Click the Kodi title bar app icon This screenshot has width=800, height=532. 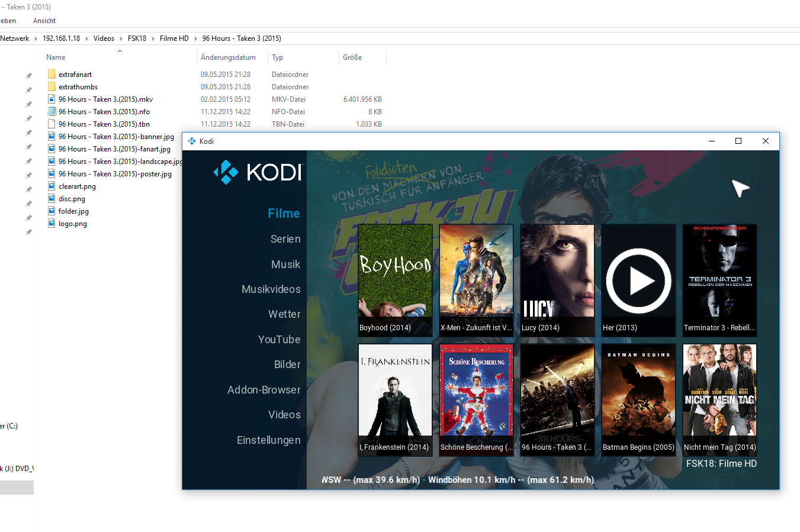(x=192, y=141)
